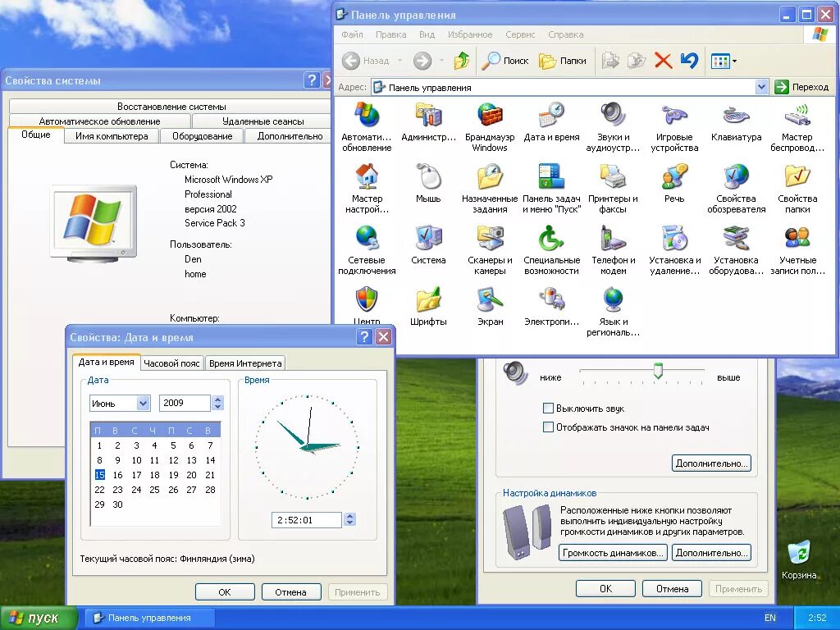
Task: Open Администрирование icon in Control Panel
Action: (428, 121)
